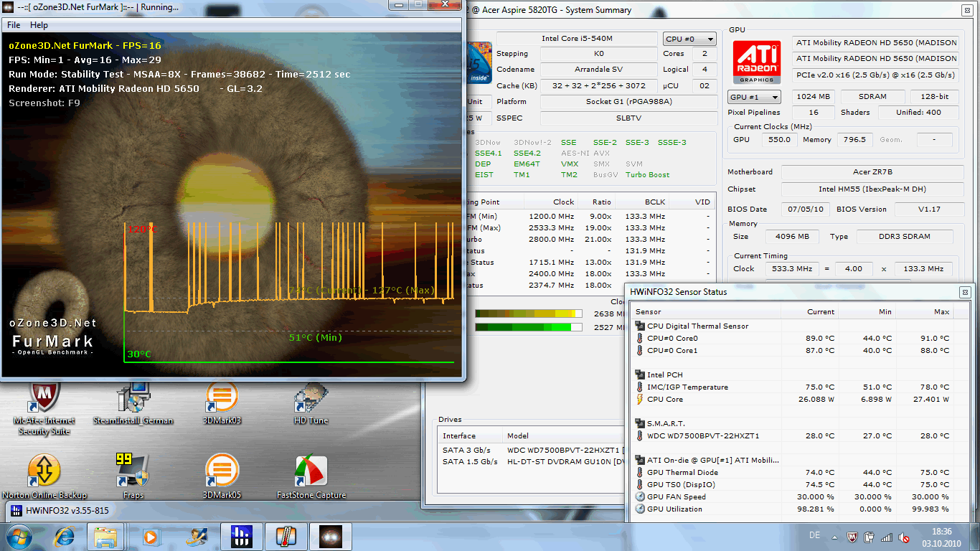Select the GPU TS0 (DispIO) sensor row
Image resolution: width=980 pixels, height=551 pixels.
[793, 485]
